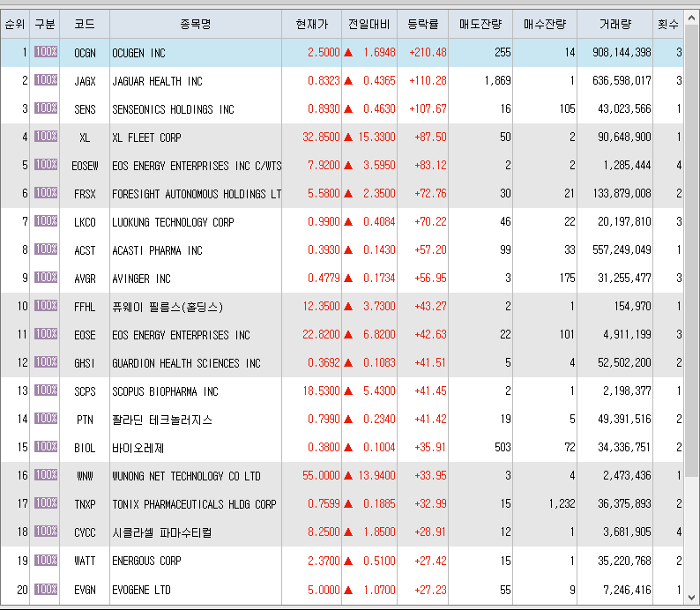Select 시클라셀 파마수티컬 name
Viewport: 700px width, 610px height.
click(x=162, y=532)
